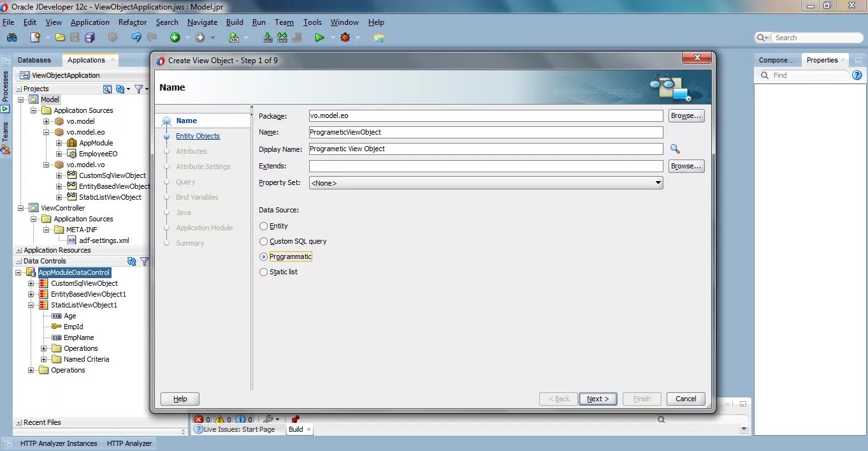Image resolution: width=868 pixels, height=451 pixels.
Task: Select Custom SQL query as data source
Action: [x=263, y=241]
